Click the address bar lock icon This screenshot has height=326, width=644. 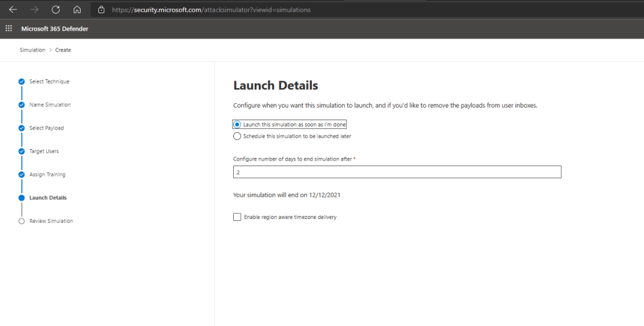pyautogui.click(x=101, y=10)
